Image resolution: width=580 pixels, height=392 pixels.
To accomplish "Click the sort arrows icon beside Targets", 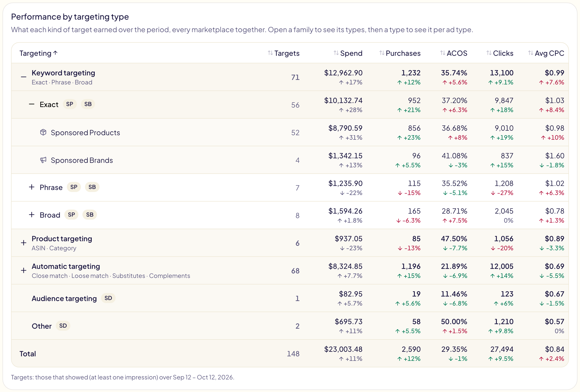I will [x=270, y=53].
